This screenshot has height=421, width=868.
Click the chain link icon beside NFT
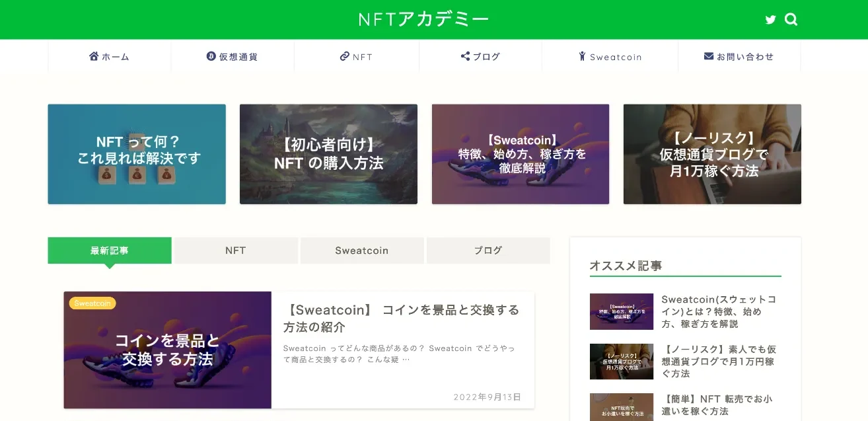344,56
